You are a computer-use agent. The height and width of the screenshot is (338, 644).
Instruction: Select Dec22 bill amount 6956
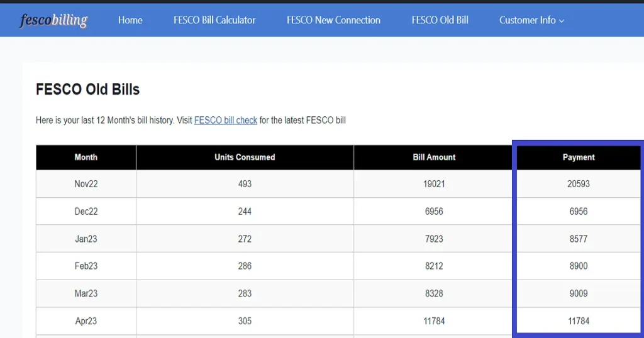click(x=434, y=211)
